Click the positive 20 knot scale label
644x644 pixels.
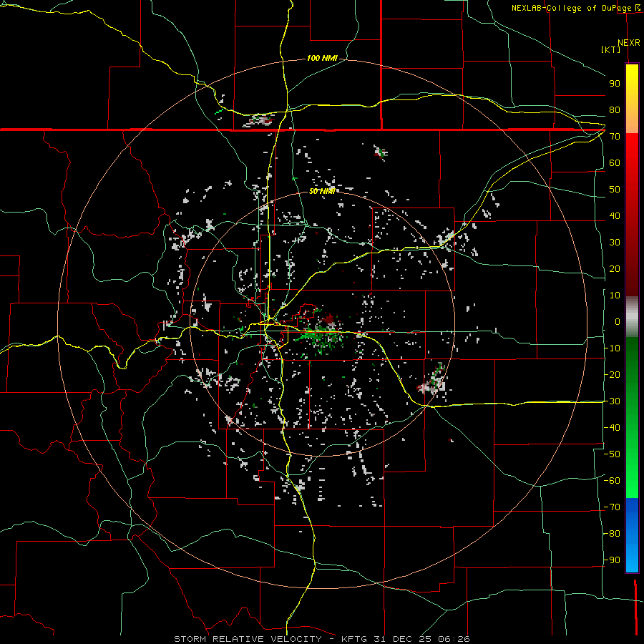[615, 268]
